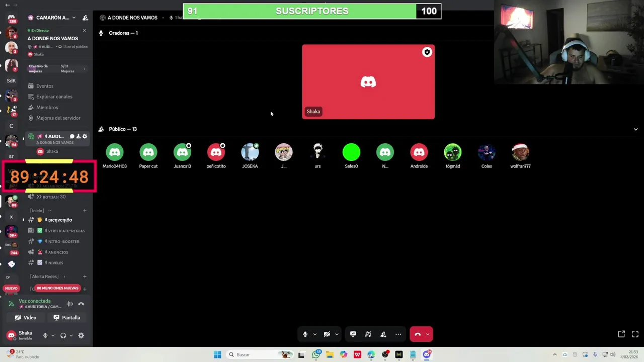Expand Objetivo de mejoras progress chevron
The width and height of the screenshot is (644, 362).
coord(84,69)
